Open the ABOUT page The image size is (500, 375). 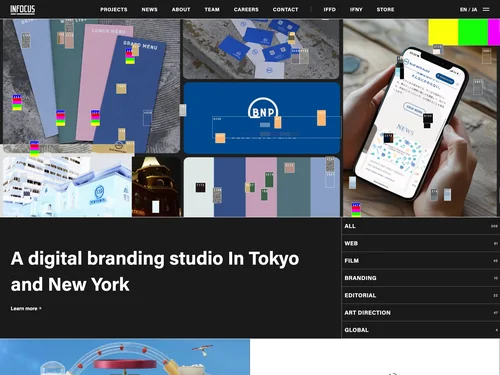point(181,9)
